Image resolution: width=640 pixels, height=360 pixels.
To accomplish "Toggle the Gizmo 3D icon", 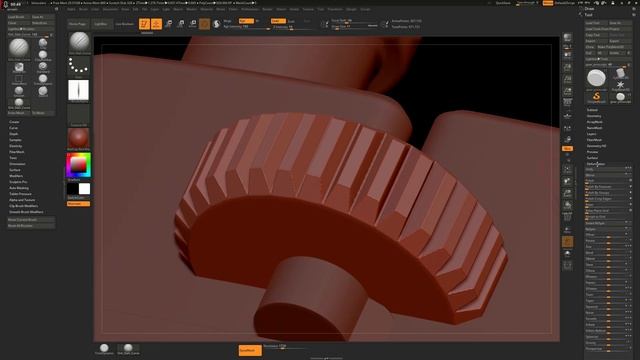I will point(204,24).
